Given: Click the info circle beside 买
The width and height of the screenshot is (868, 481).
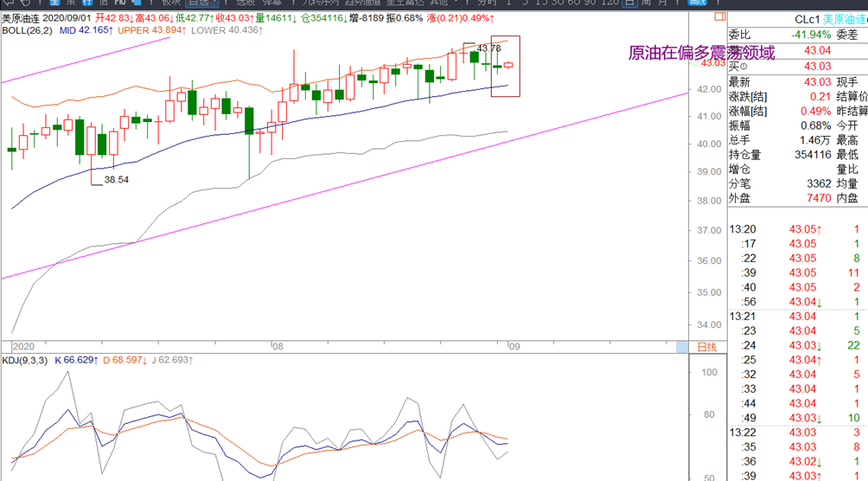Looking at the screenshot, I should pyautogui.click(x=744, y=67).
